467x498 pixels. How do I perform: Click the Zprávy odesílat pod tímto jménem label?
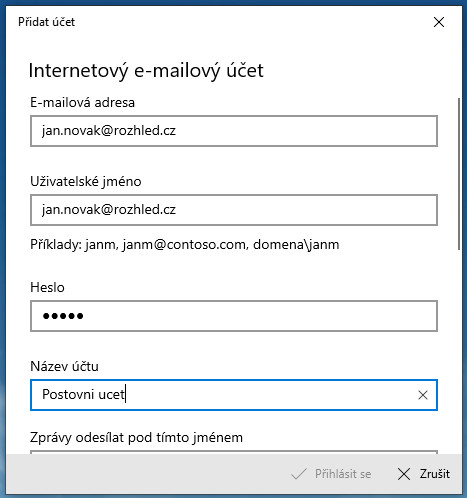tap(136, 437)
